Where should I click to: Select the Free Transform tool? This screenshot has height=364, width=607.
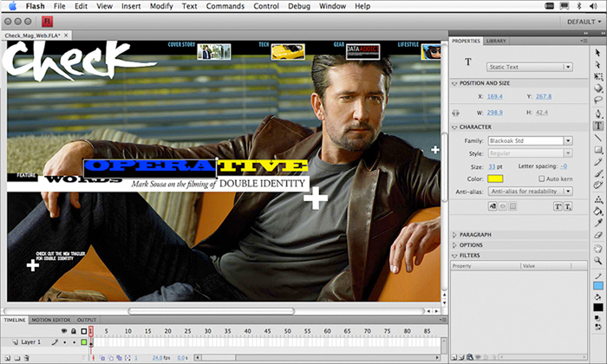pos(597,76)
